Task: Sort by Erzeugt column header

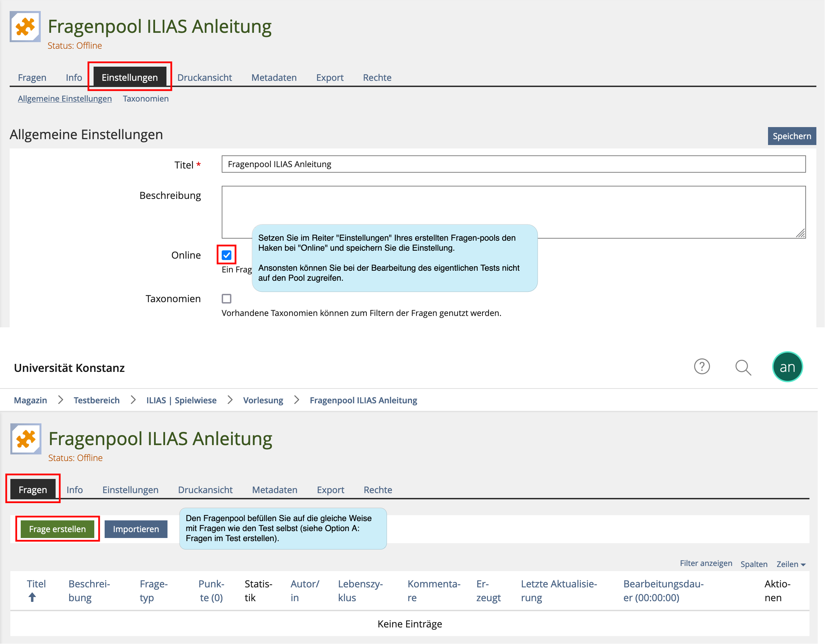Action: point(488,591)
